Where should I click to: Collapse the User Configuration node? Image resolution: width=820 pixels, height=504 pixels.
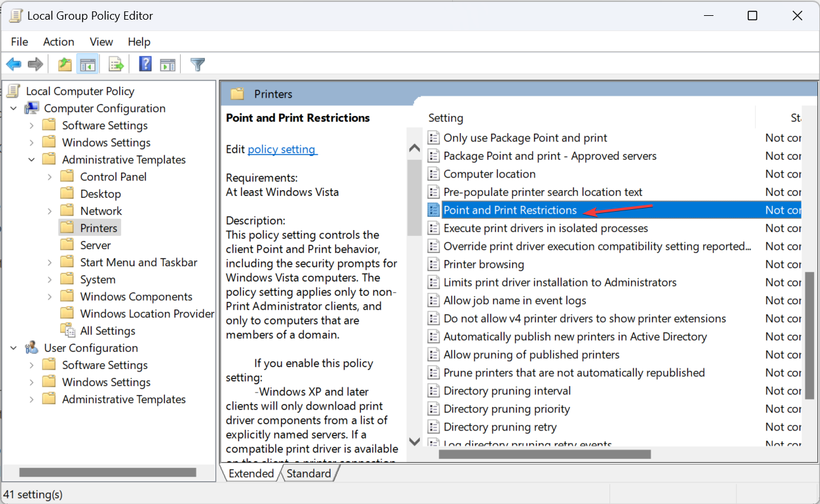14,348
